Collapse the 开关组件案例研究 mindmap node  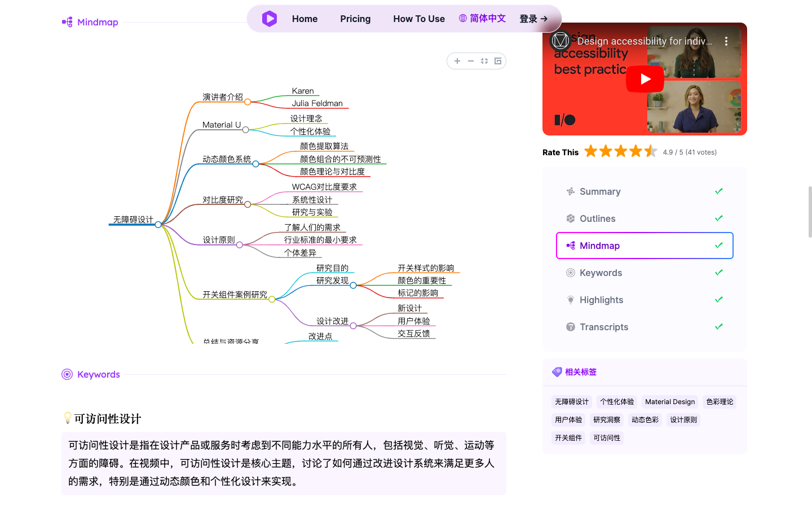(x=272, y=299)
